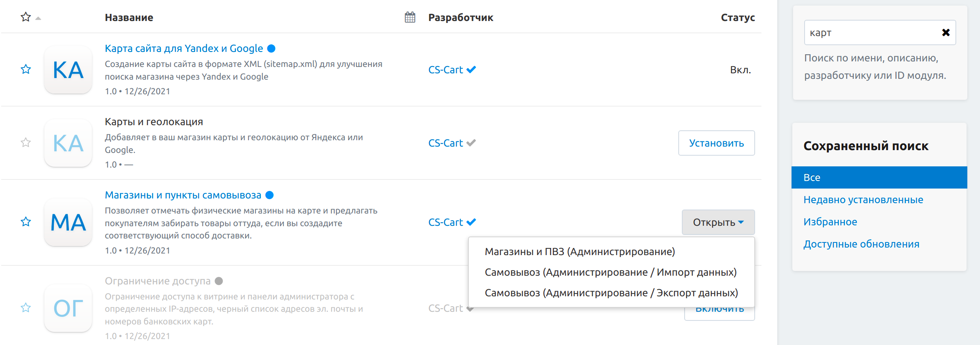
Task: Click the ОГ icon of Ограничение доступа
Action: [x=68, y=308]
